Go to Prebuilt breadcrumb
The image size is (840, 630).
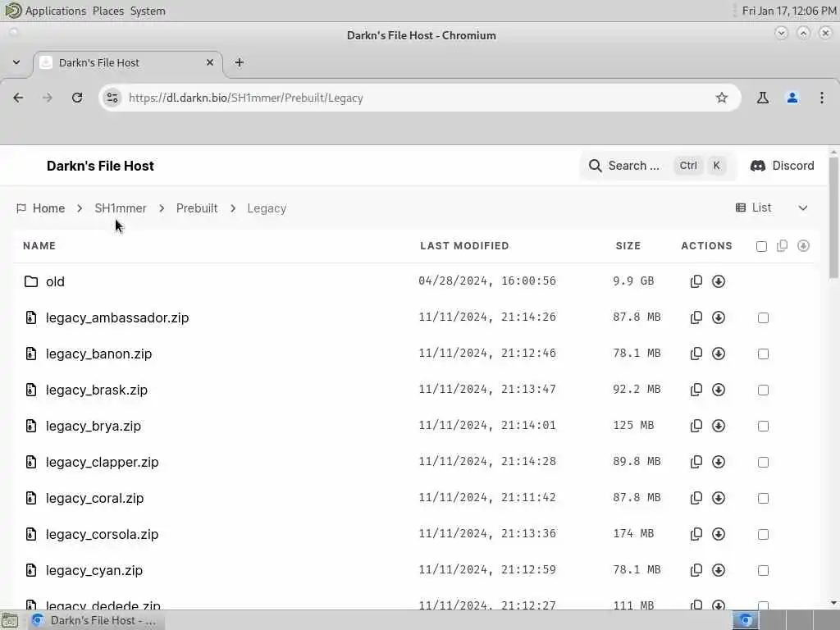197,208
